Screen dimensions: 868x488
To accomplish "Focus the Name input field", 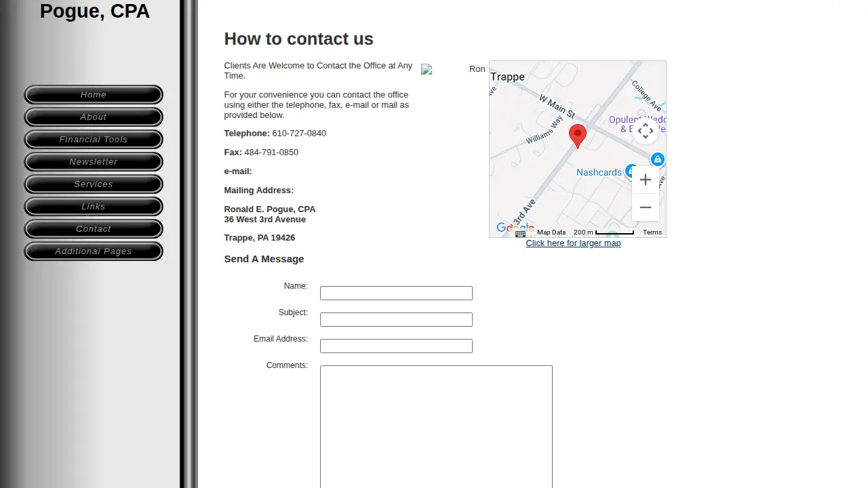I will point(396,293).
